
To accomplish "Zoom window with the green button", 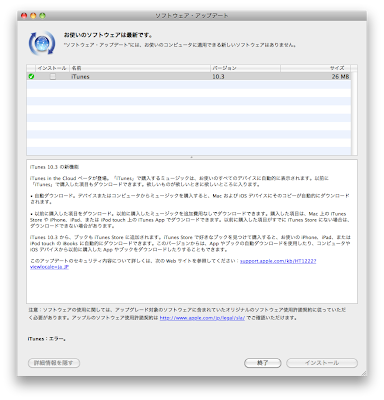I will coord(42,15).
